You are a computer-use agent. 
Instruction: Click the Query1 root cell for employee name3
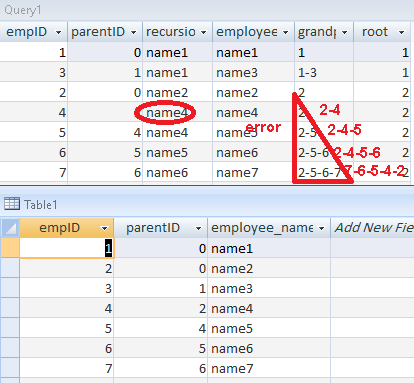coord(382,72)
